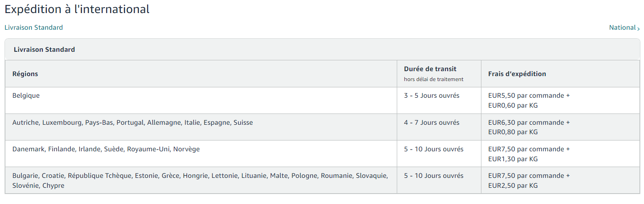Select the region row starting with Autriche
This screenshot has height=204, width=644.
point(132,122)
